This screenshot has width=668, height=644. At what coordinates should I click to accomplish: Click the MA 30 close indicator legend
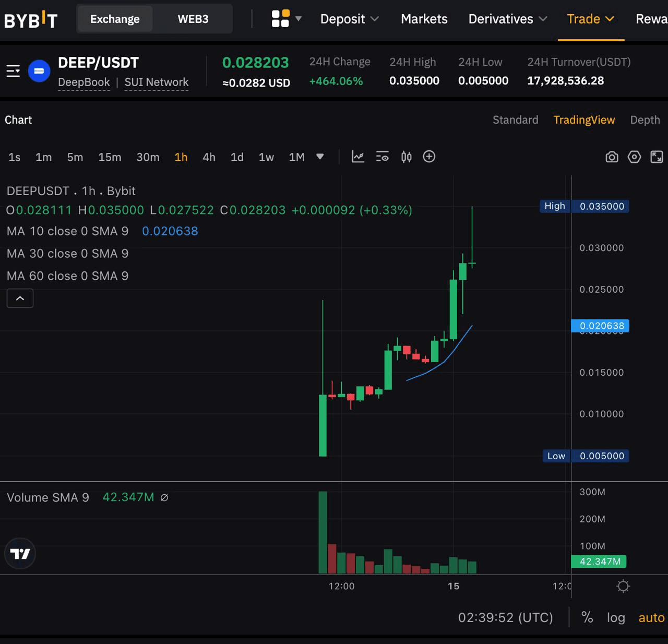click(x=67, y=254)
